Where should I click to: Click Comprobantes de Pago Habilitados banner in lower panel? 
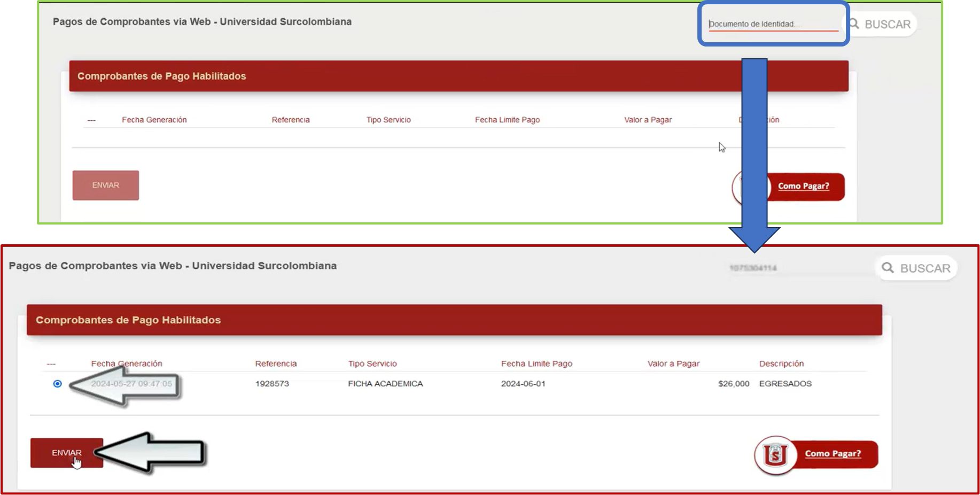click(454, 320)
